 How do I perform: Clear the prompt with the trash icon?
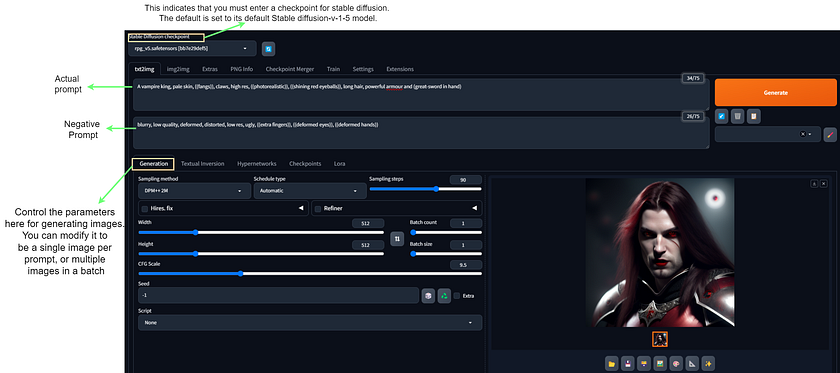click(738, 116)
